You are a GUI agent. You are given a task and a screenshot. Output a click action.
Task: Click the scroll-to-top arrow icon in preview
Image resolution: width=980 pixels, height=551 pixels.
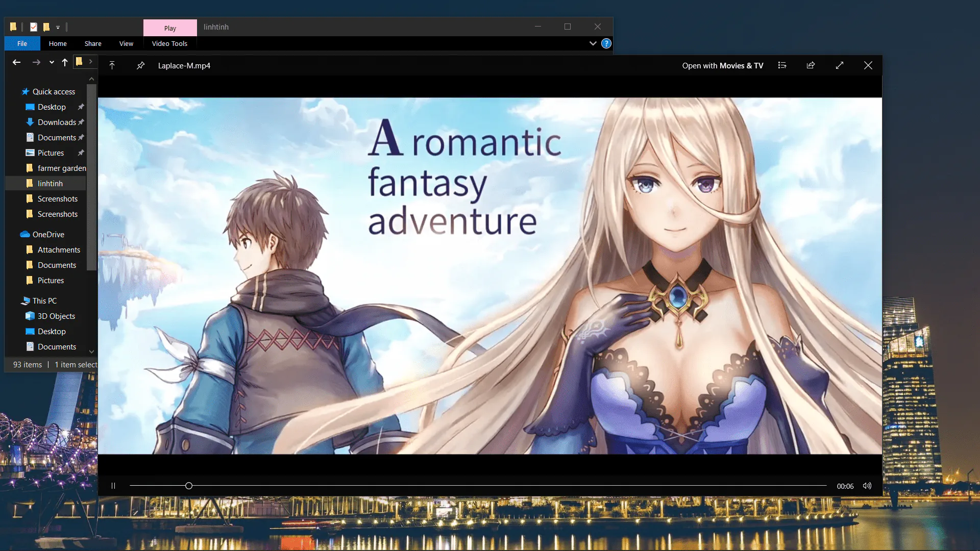(x=112, y=65)
